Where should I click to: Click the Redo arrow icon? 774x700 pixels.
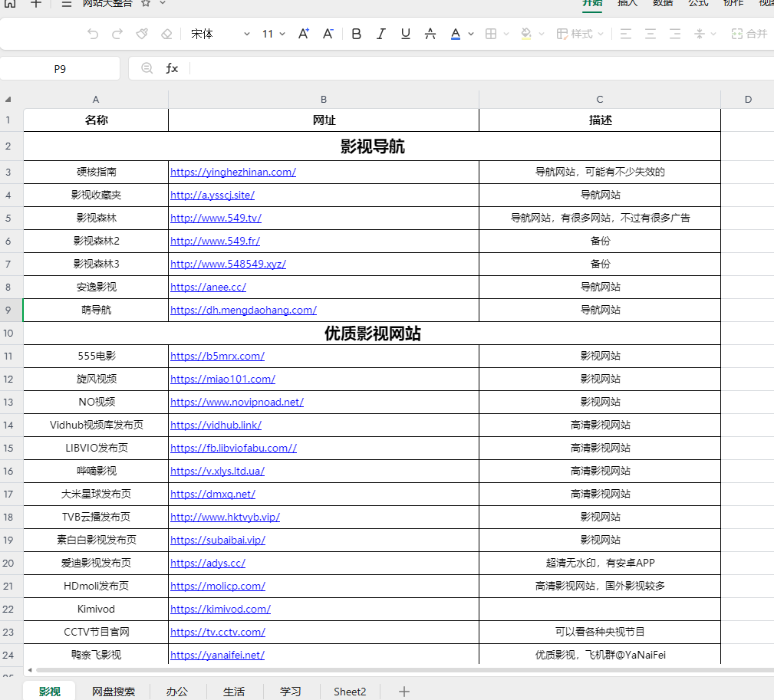click(x=117, y=34)
